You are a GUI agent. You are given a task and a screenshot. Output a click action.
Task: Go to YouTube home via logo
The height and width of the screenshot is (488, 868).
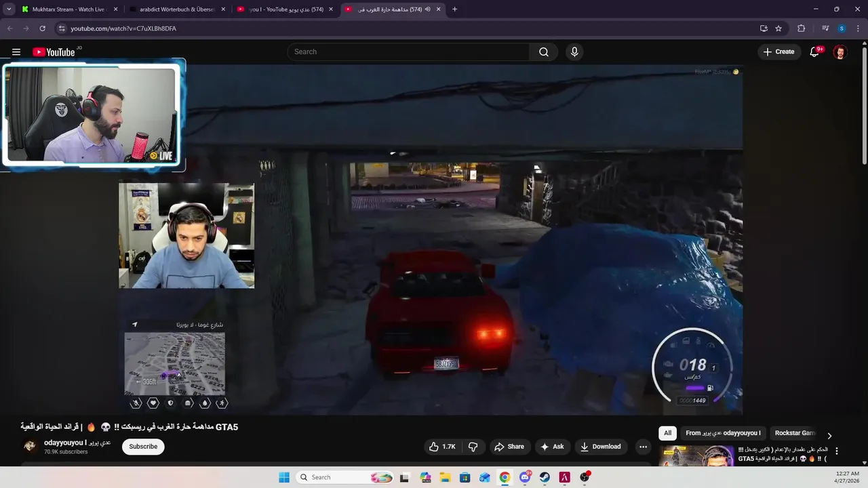54,52
